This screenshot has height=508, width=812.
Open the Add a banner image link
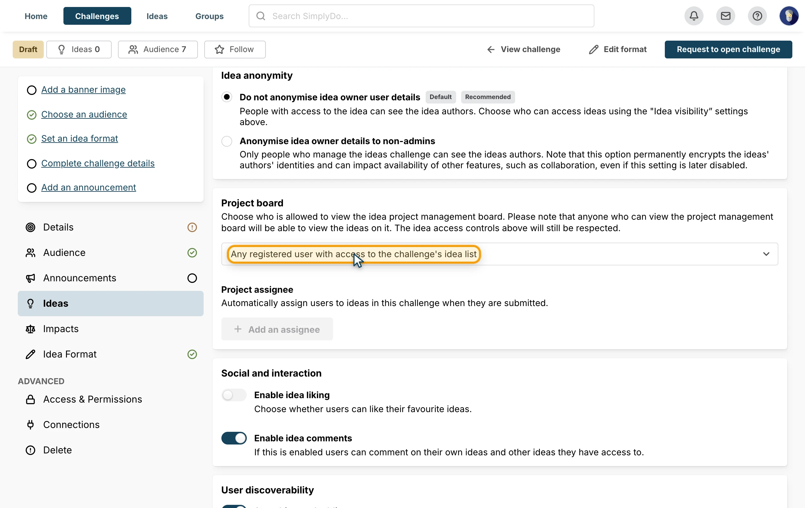click(83, 90)
